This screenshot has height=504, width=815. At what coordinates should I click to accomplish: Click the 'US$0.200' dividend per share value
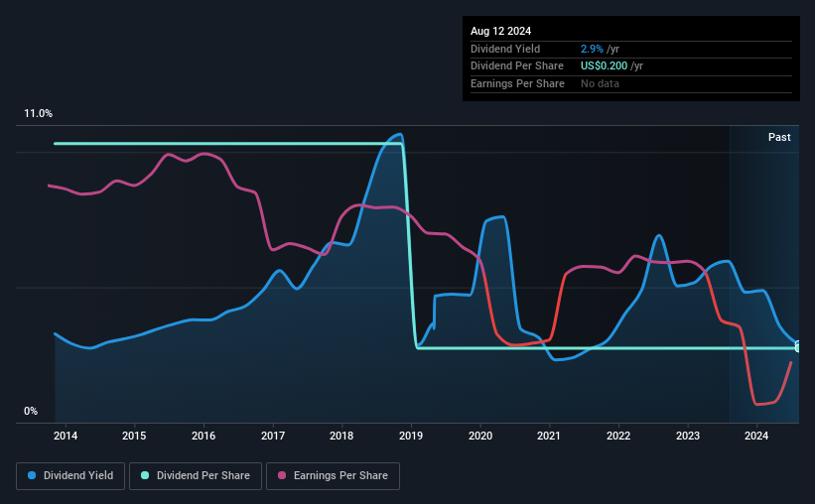[x=604, y=66]
